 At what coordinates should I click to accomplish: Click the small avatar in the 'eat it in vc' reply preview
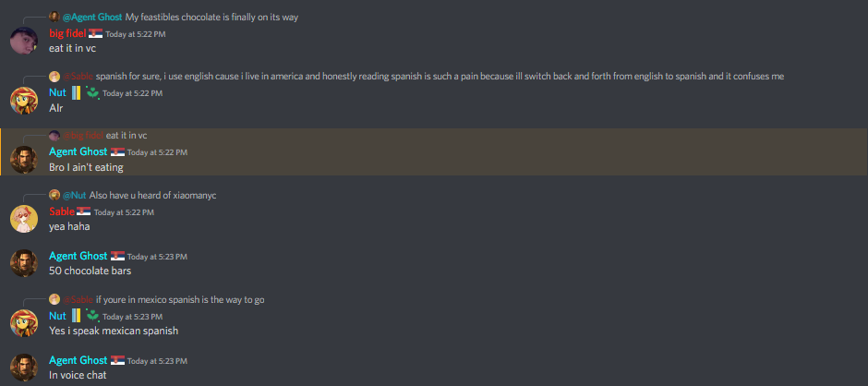54,135
